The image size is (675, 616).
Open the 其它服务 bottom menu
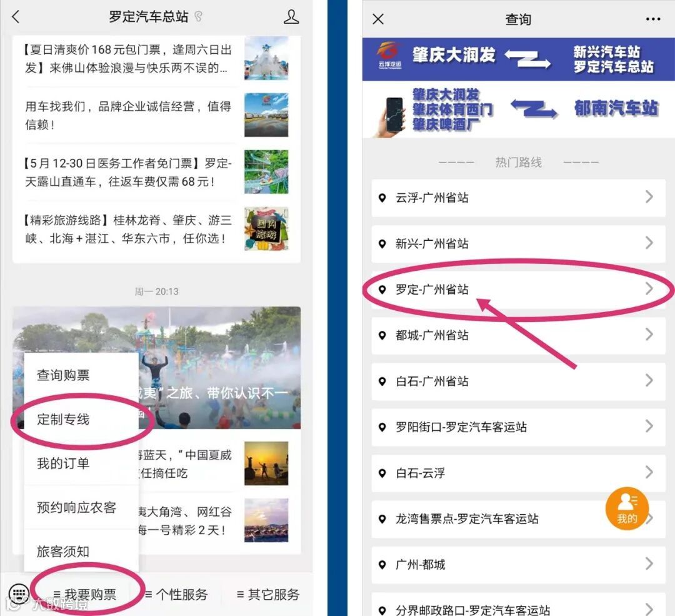pos(267,595)
